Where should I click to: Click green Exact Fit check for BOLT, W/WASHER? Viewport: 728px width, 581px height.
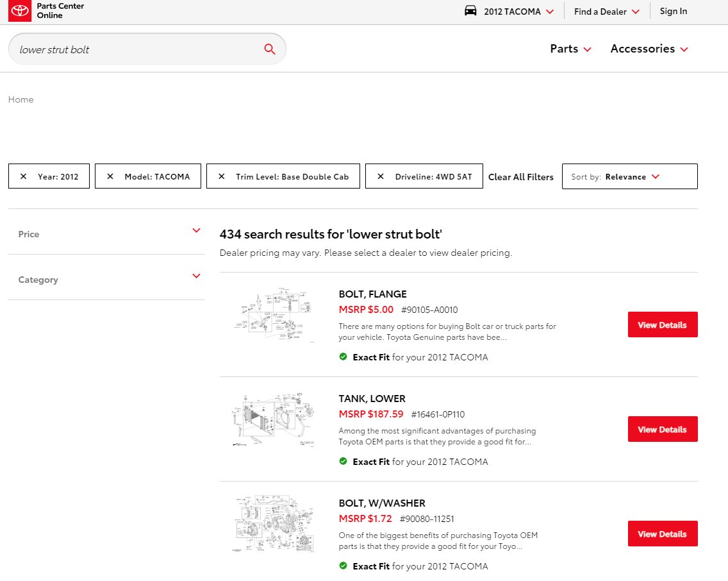point(343,566)
